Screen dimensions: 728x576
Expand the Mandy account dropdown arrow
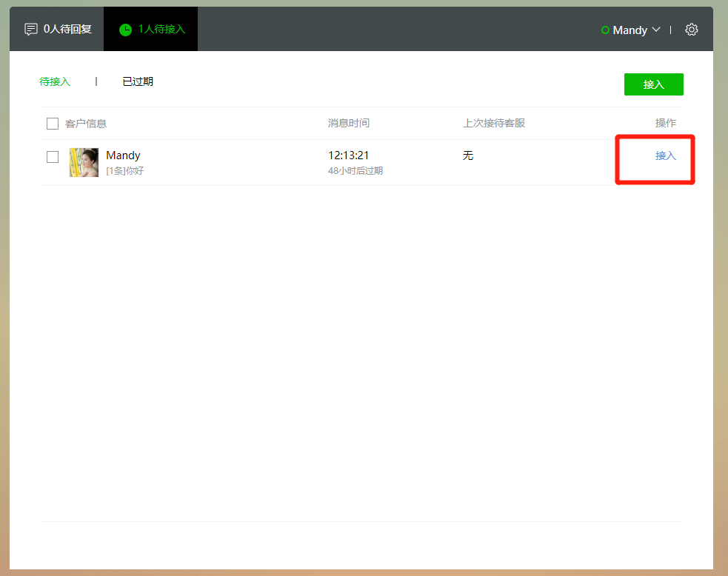656,30
